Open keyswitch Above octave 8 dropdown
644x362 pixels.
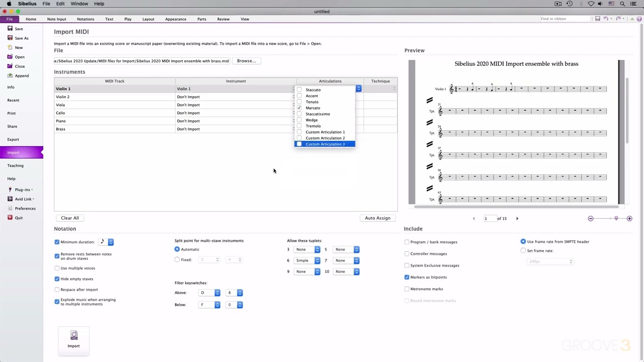[234, 293]
